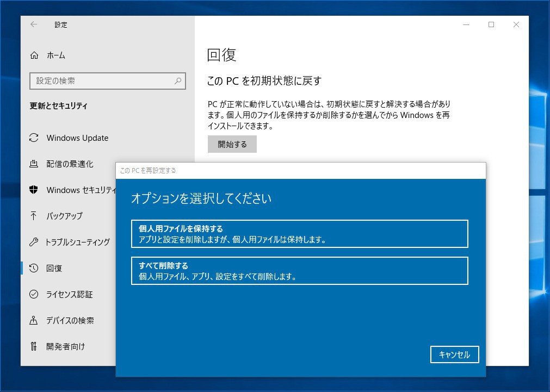Click the 開始する button
The height and width of the screenshot is (392, 550).
tap(232, 144)
